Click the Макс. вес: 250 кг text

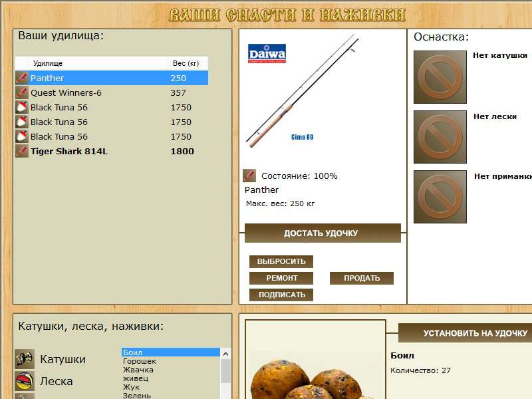click(280, 203)
